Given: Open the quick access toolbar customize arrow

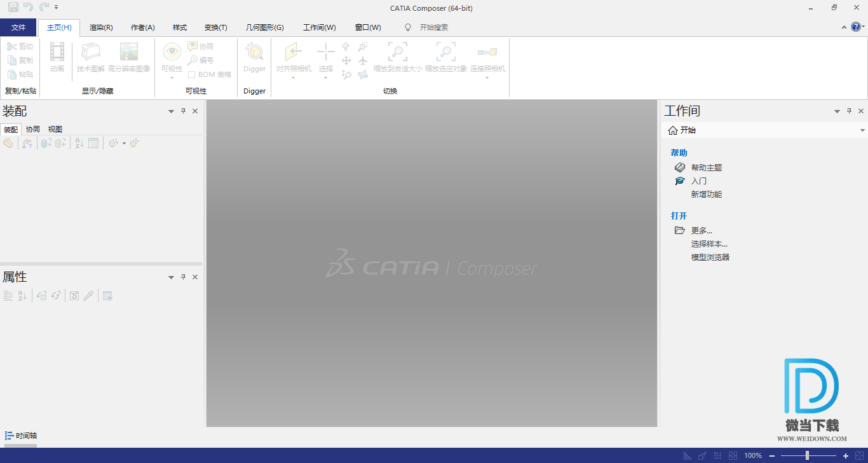Looking at the screenshot, I should (x=57, y=7).
